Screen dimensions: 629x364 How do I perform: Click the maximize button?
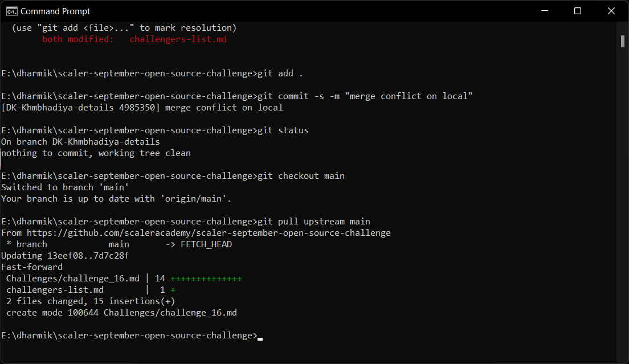[x=577, y=11]
